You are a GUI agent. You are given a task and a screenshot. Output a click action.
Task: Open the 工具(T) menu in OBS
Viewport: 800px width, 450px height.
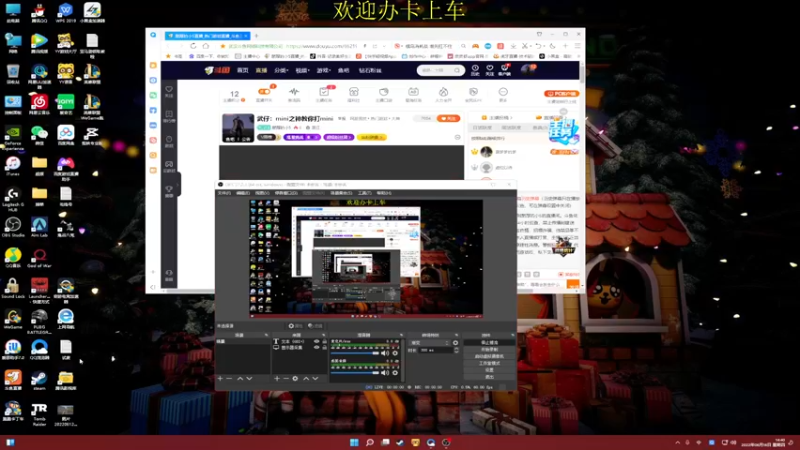[364, 193]
